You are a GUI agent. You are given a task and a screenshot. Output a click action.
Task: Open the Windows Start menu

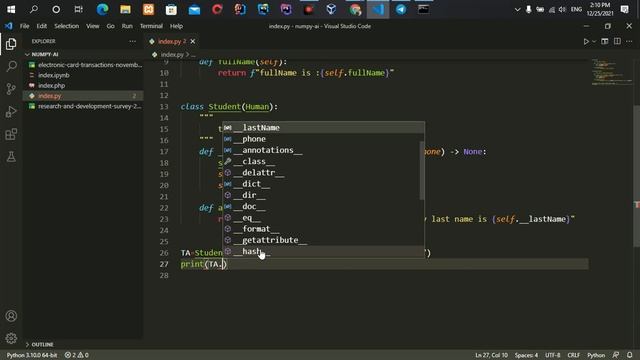(11, 9)
